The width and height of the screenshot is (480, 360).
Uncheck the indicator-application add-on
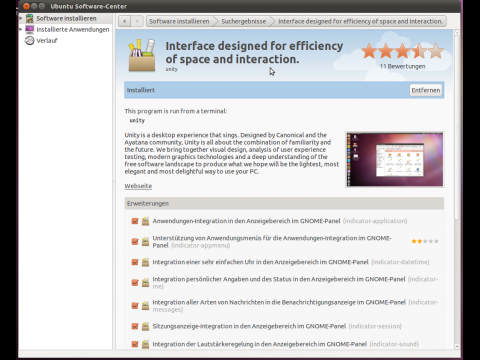tap(135, 221)
